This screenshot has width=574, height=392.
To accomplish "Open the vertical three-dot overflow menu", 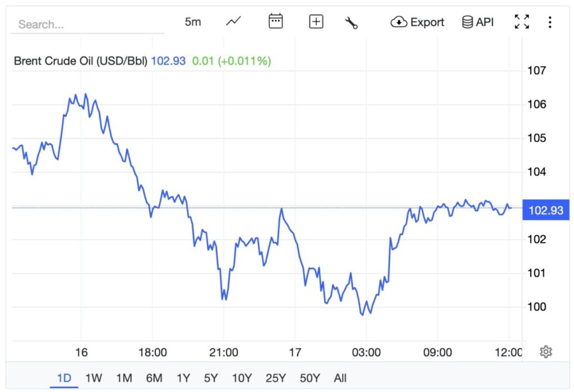I will [x=550, y=21].
